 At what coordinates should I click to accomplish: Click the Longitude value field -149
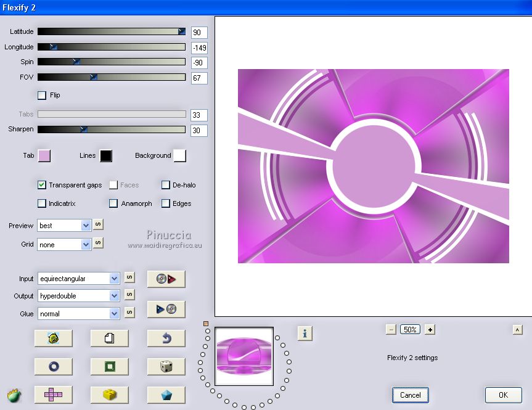click(x=199, y=48)
